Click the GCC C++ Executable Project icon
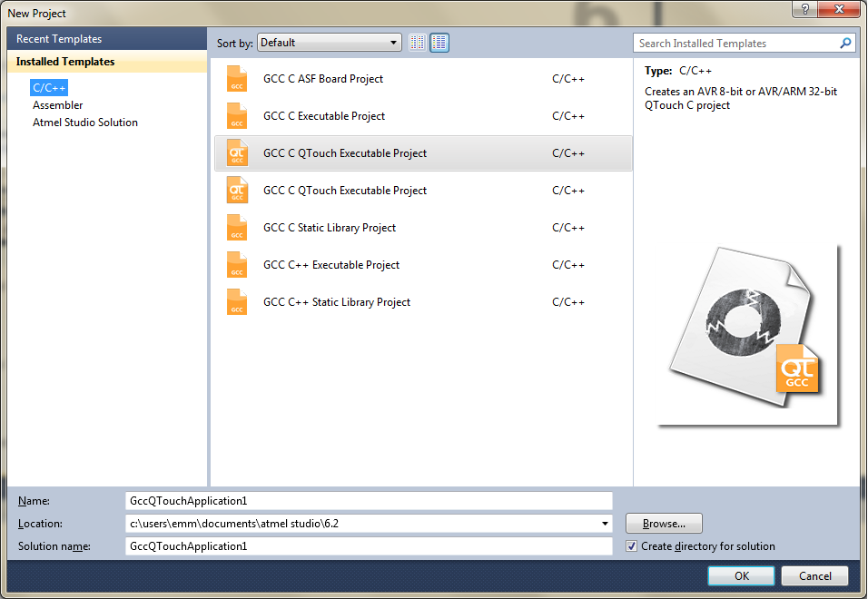The width and height of the screenshot is (868, 599). point(237,264)
